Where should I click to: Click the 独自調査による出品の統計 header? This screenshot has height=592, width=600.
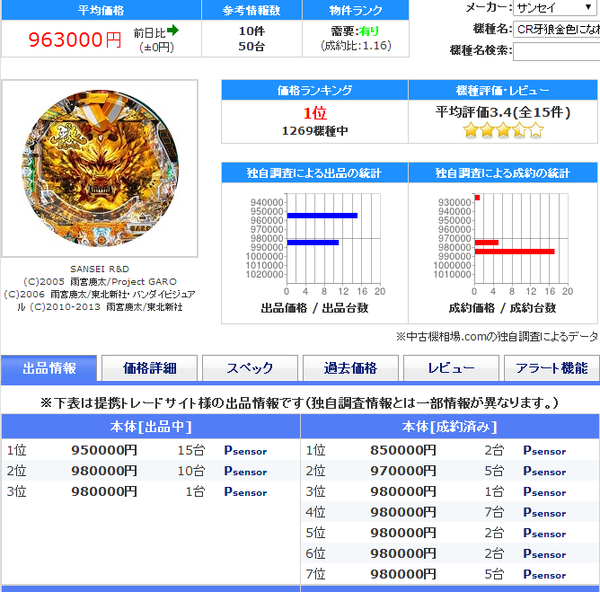(315, 173)
